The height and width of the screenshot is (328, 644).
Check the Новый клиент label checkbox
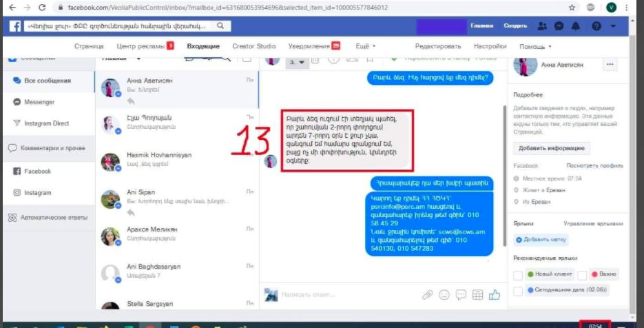pos(518,274)
